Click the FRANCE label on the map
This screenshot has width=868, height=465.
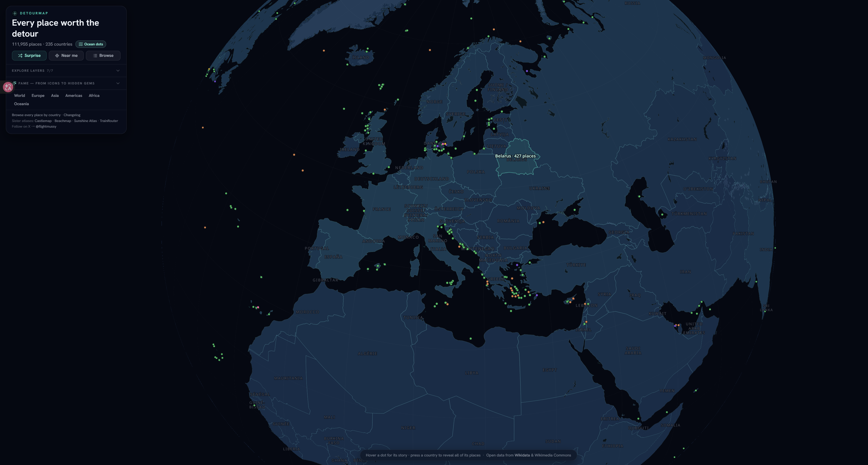[382, 209]
